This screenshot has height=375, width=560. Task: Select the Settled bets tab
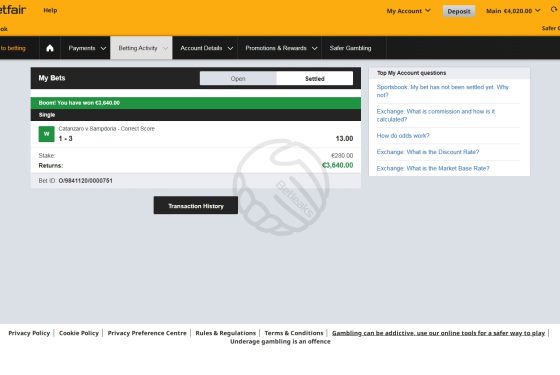[315, 79]
